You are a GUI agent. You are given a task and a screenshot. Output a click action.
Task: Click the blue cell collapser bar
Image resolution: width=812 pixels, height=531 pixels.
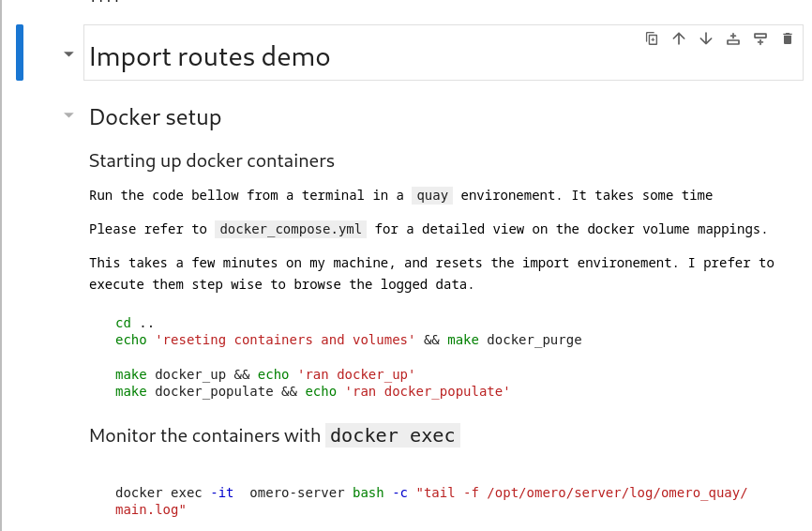[20, 53]
